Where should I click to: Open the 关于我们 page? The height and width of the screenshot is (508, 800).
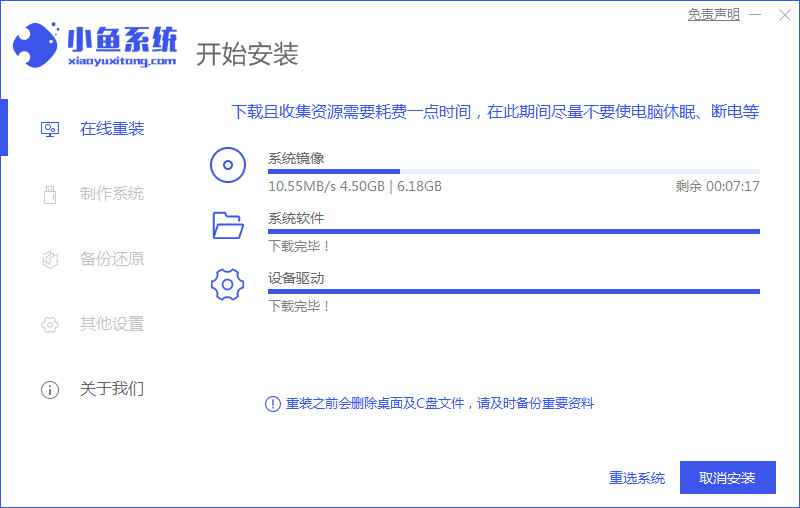111,389
